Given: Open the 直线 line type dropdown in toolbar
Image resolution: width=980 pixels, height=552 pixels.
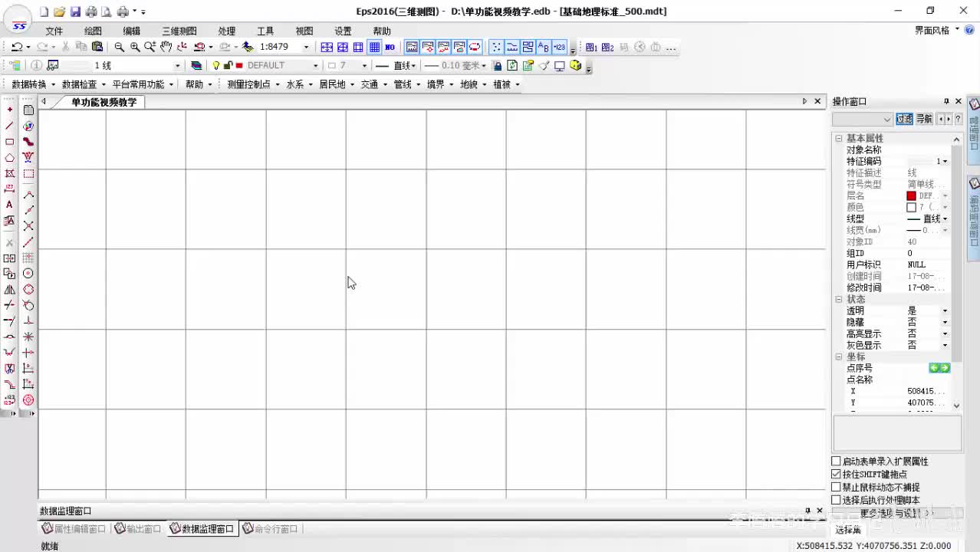Looking at the screenshot, I should coord(413,66).
